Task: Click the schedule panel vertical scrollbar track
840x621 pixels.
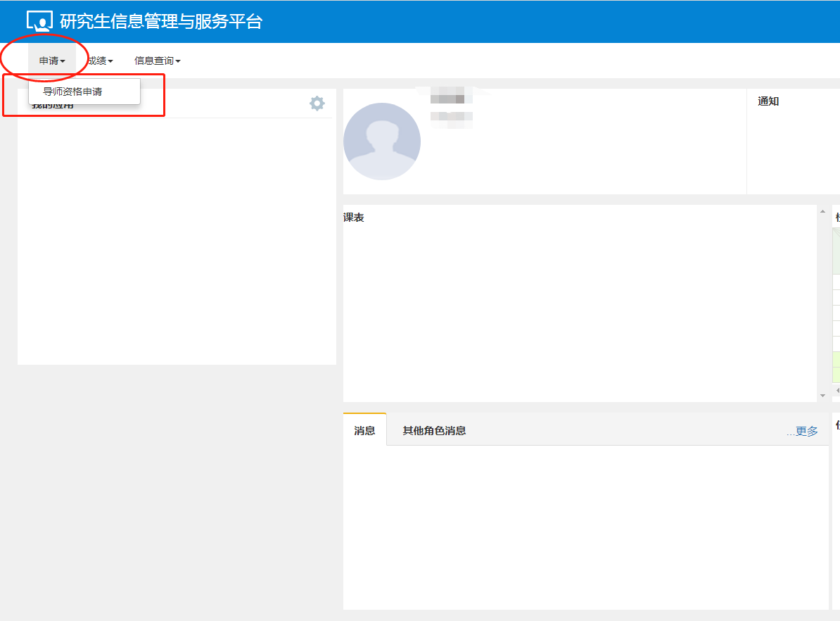Action: tap(823, 303)
